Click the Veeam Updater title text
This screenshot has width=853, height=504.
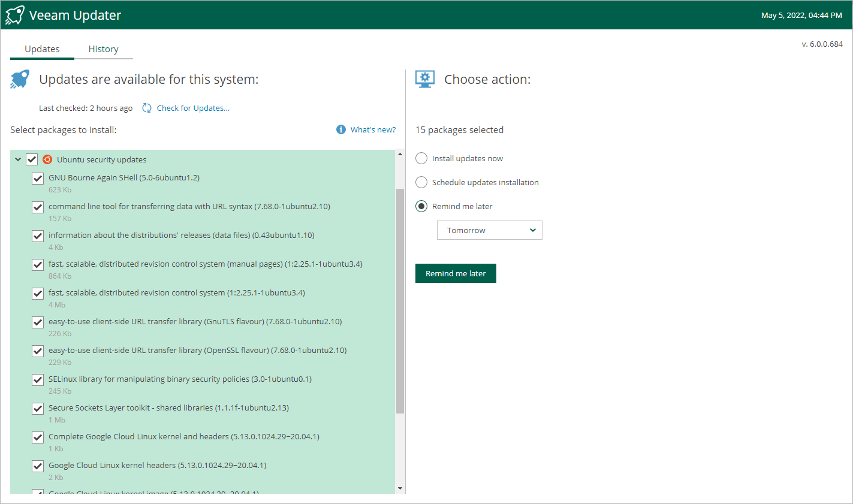coord(75,15)
